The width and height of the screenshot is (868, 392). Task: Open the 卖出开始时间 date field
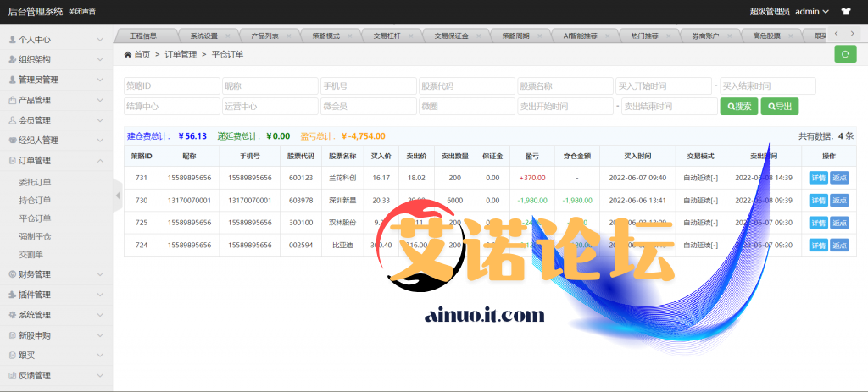tap(565, 106)
